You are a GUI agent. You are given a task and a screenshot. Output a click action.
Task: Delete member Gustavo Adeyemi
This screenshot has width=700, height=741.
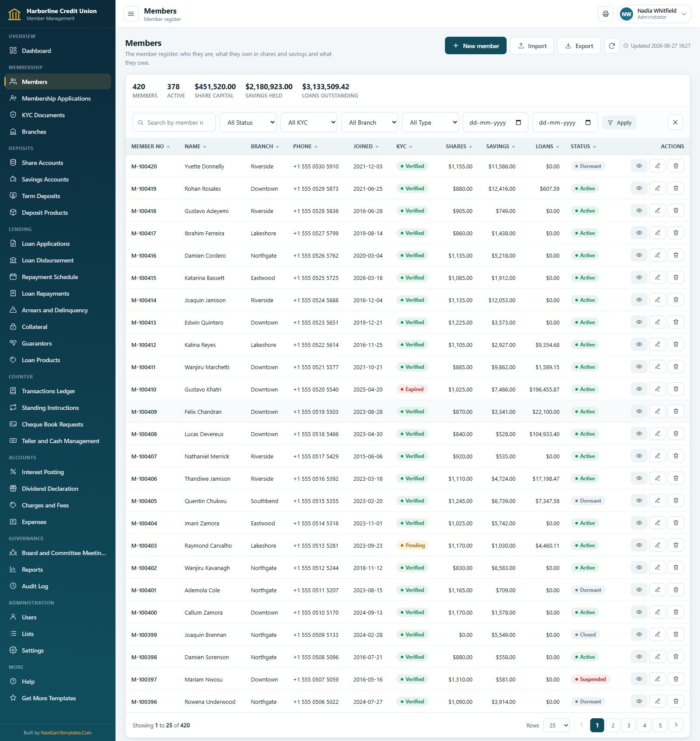click(x=676, y=211)
